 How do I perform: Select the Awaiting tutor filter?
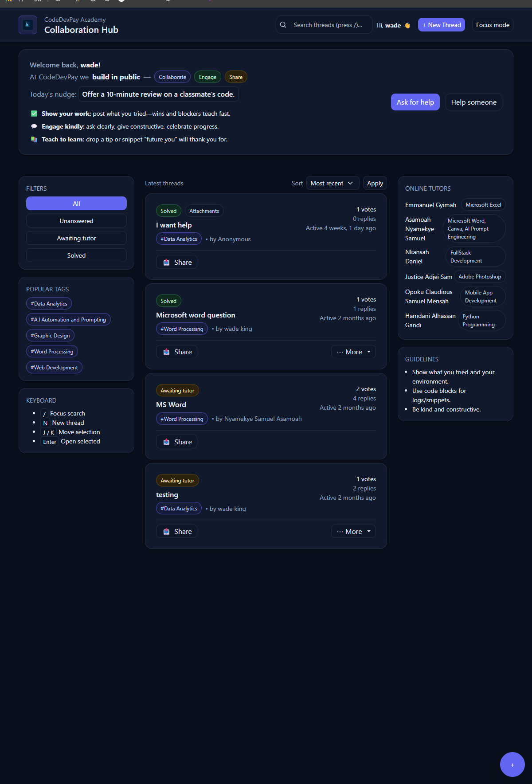point(76,238)
